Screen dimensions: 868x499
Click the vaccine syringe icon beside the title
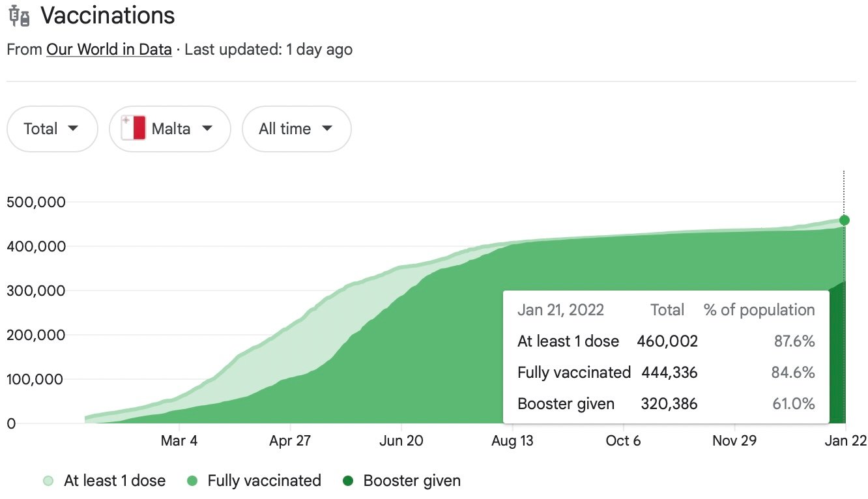click(20, 16)
